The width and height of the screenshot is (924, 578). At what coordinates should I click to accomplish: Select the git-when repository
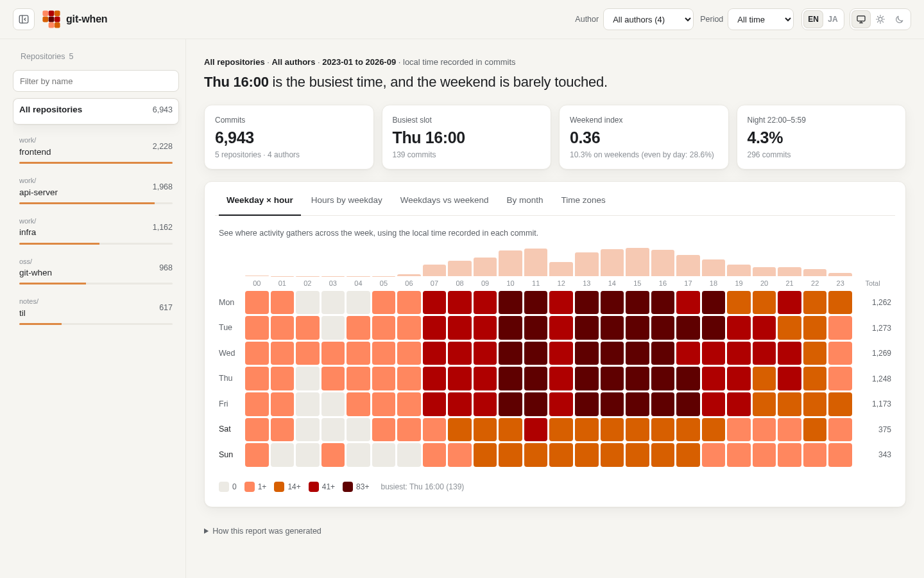point(96,270)
